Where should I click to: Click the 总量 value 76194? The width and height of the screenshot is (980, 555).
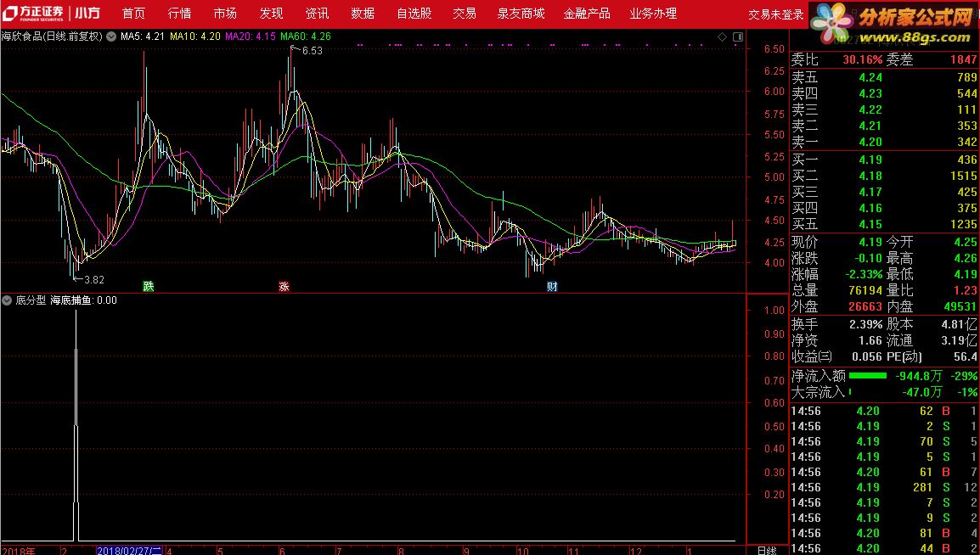(865, 291)
